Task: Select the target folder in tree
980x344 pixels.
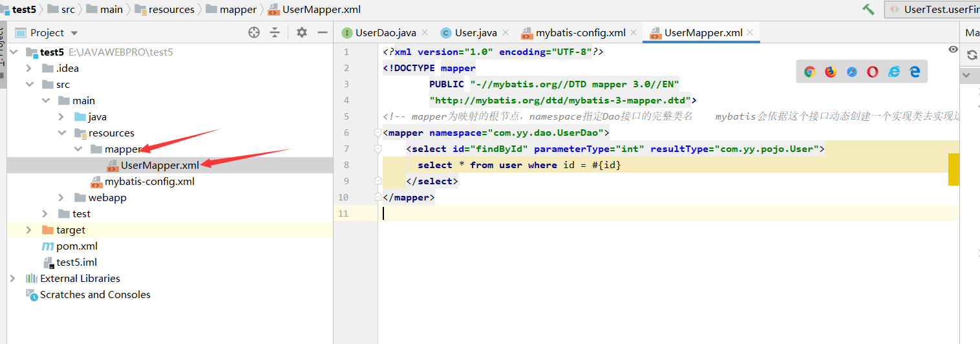Action: [x=70, y=230]
